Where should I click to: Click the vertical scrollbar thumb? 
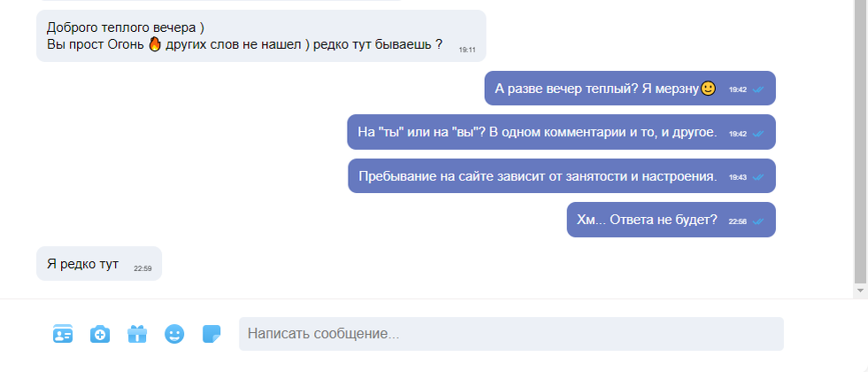[x=860, y=142]
